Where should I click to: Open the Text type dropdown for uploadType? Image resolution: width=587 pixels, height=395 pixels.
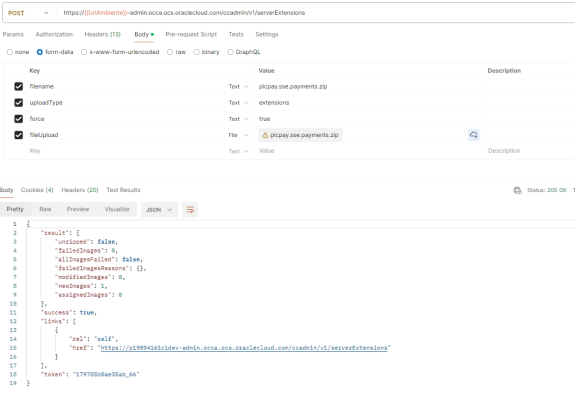point(238,103)
